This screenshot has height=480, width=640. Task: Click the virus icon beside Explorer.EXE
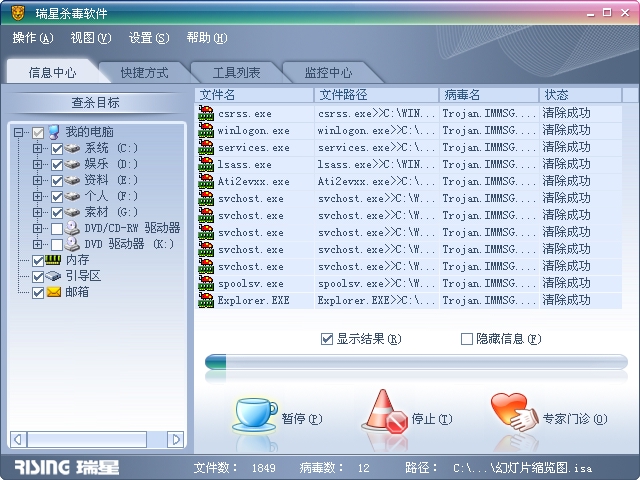206,300
